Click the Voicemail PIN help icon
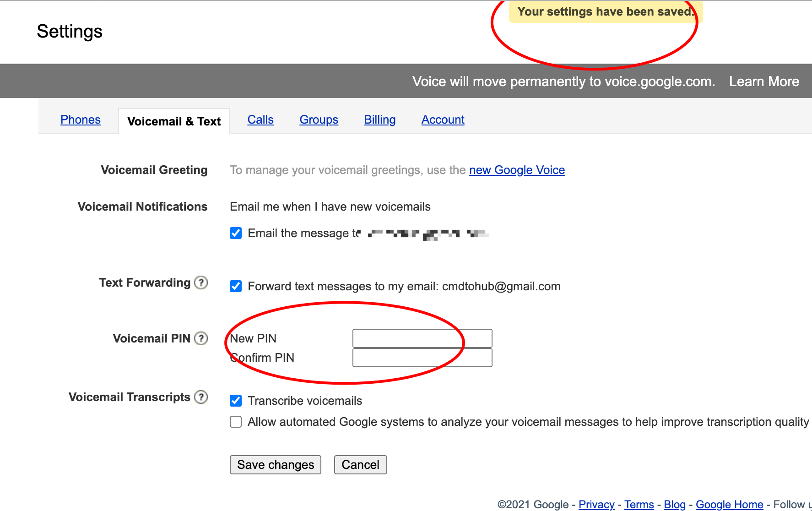 (201, 338)
